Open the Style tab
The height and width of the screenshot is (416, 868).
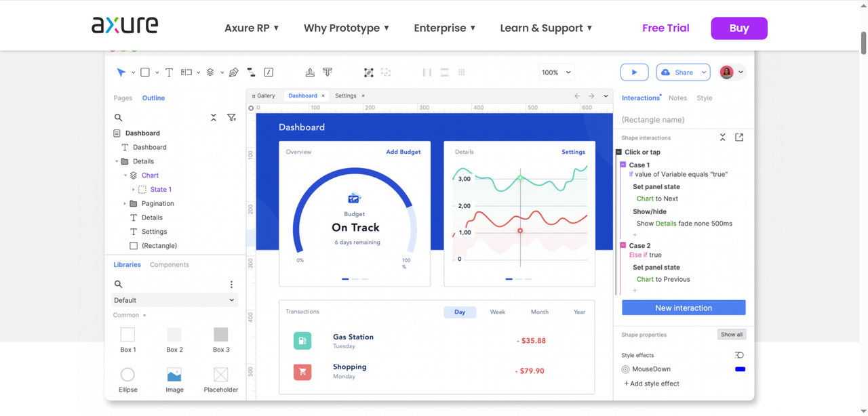[x=705, y=98]
